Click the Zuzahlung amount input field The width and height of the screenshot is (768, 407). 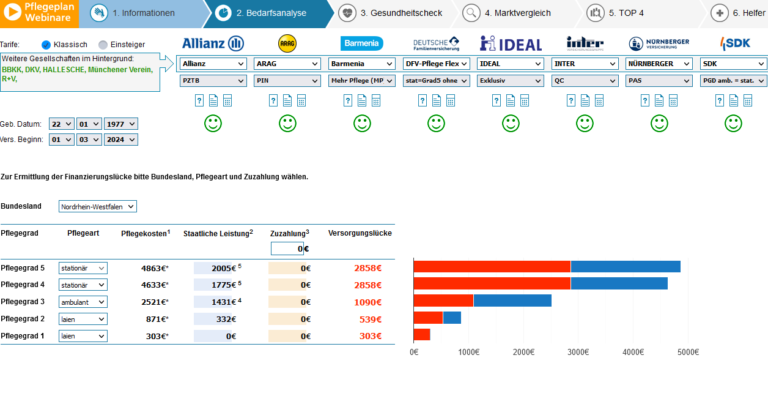(x=285, y=249)
